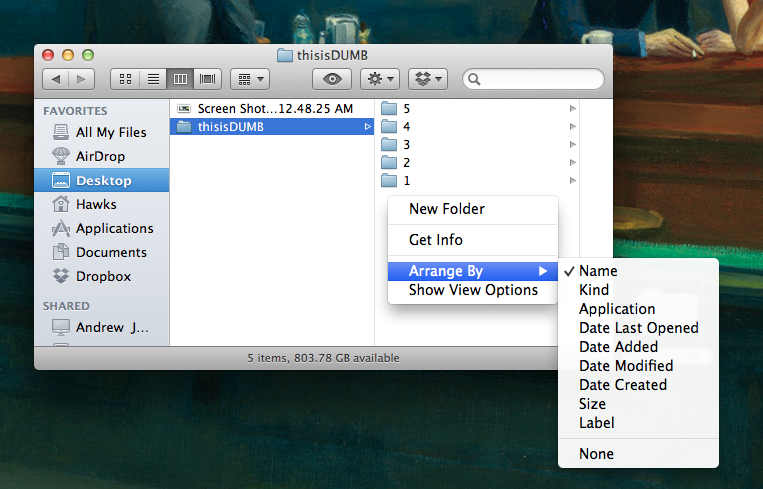Screen dimensions: 763x489
Task: Open the Hawks home folder
Action: [x=102, y=204]
